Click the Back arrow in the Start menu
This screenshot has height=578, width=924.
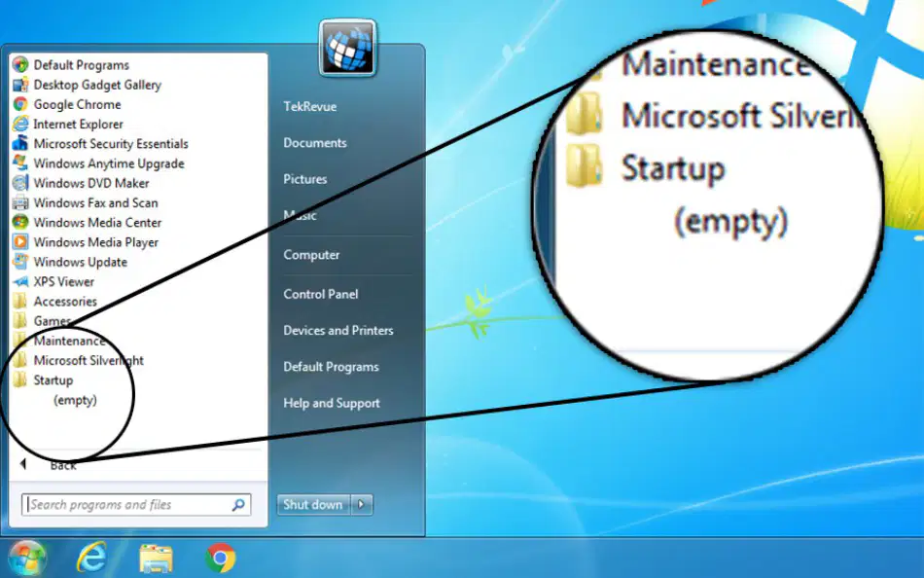[23, 465]
